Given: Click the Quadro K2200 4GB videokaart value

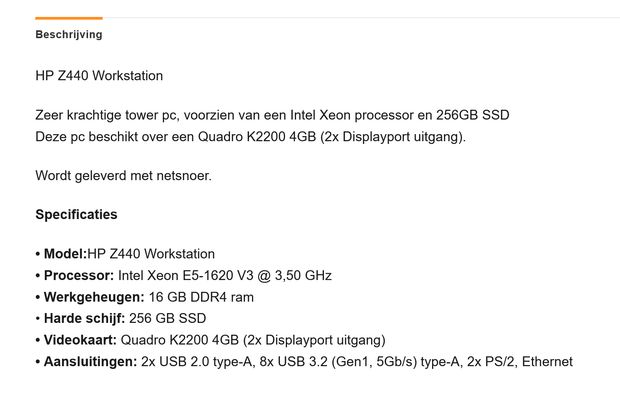Looking at the screenshot, I should (253, 340).
